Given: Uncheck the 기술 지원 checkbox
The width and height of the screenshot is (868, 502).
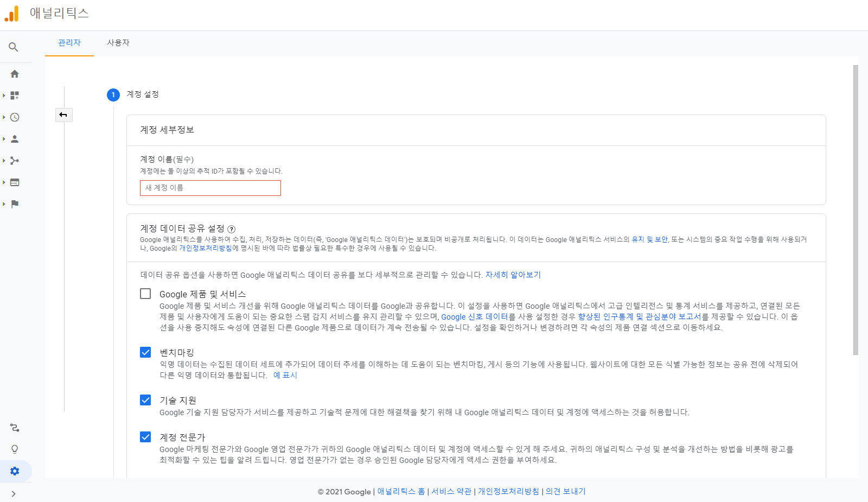Looking at the screenshot, I should click(145, 400).
